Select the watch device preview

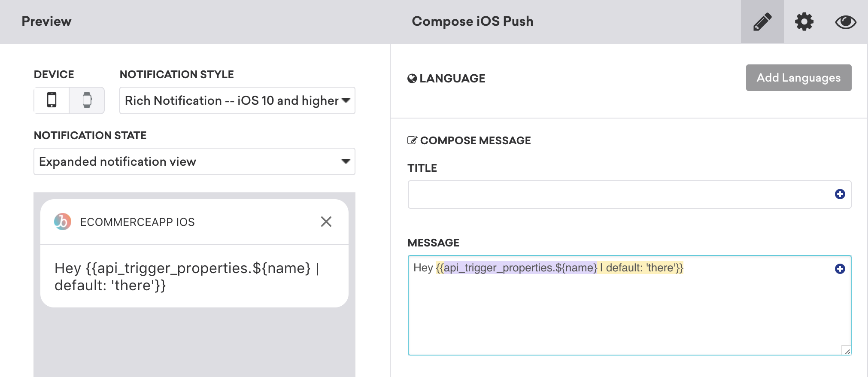point(87,100)
